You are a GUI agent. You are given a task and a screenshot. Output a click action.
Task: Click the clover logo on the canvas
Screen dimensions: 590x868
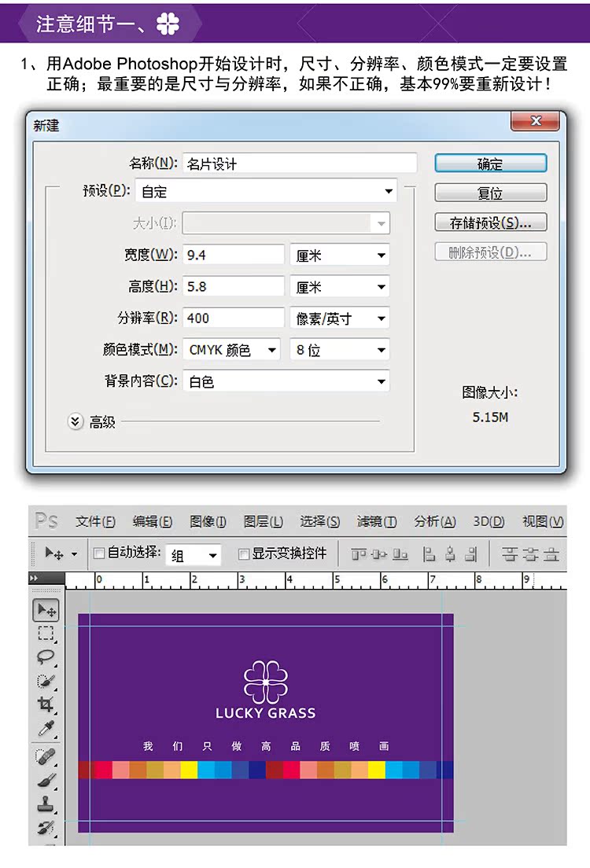266,682
